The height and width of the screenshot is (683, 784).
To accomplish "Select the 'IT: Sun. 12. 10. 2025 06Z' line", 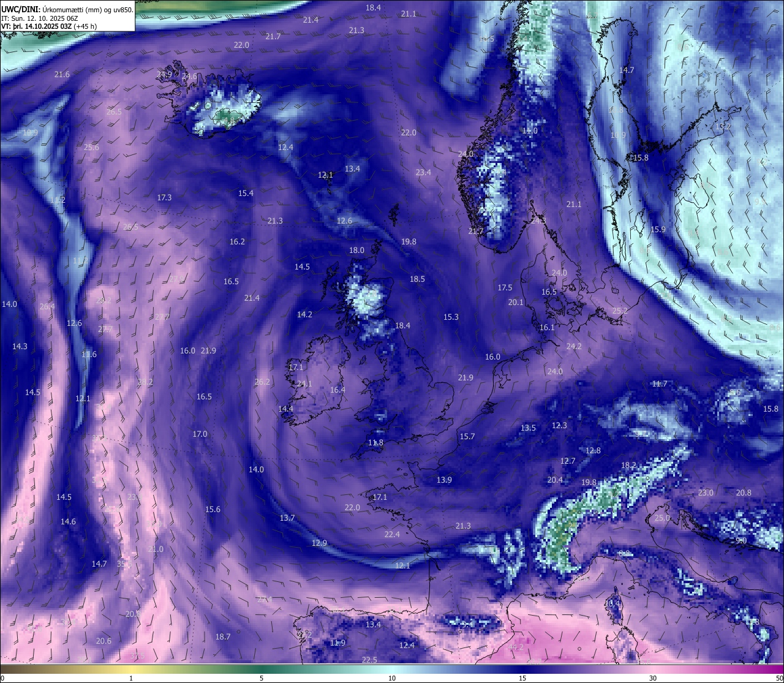I will pos(39,18).
